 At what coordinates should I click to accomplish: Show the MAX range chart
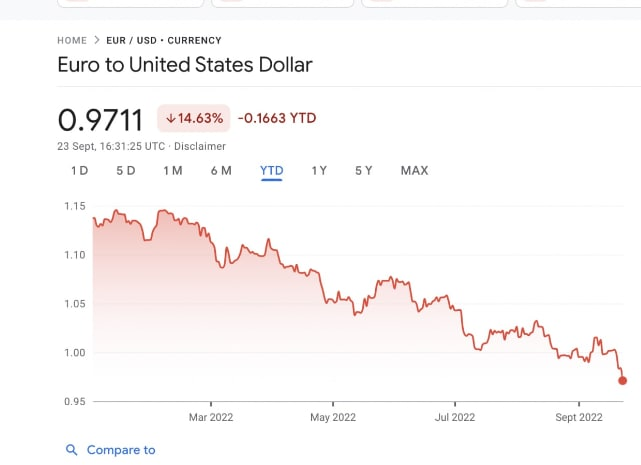[x=414, y=171]
